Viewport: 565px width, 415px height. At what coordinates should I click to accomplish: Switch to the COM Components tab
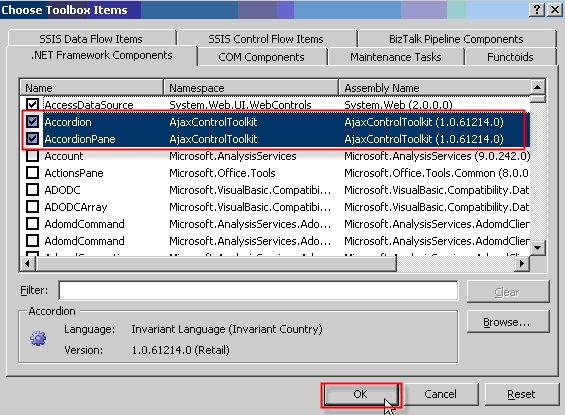(x=262, y=57)
